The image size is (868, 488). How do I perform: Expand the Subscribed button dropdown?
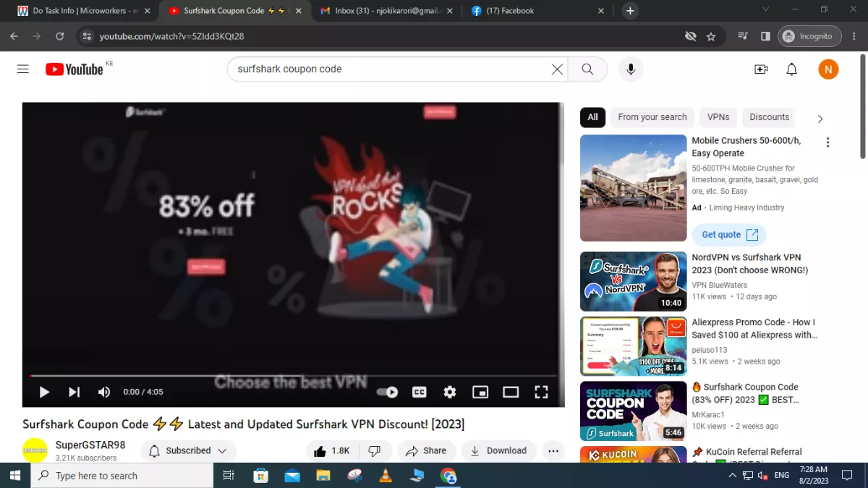(x=221, y=450)
